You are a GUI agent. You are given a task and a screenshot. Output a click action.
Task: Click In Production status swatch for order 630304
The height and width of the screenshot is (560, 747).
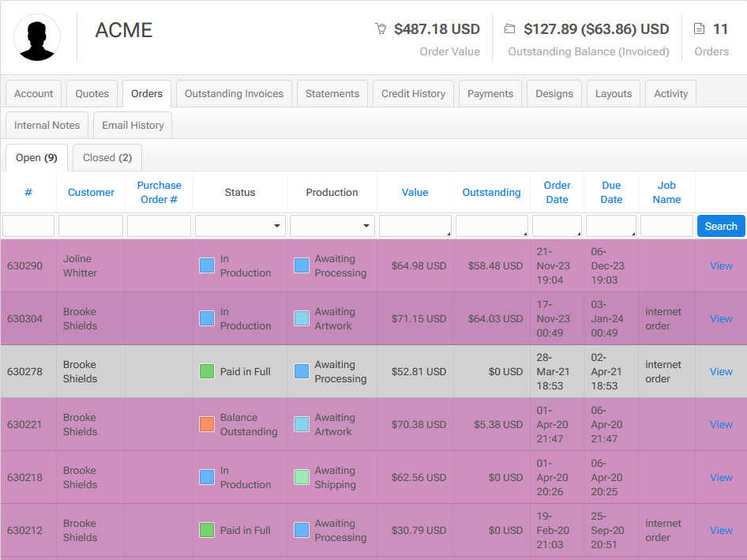(x=207, y=318)
